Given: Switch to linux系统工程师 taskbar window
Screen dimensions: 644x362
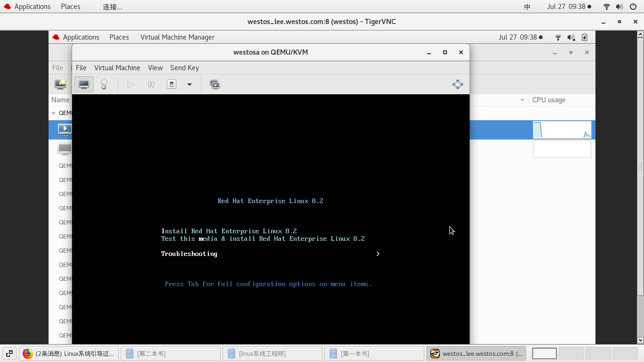Looking at the screenshot, I should pyautogui.click(x=272, y=354).
